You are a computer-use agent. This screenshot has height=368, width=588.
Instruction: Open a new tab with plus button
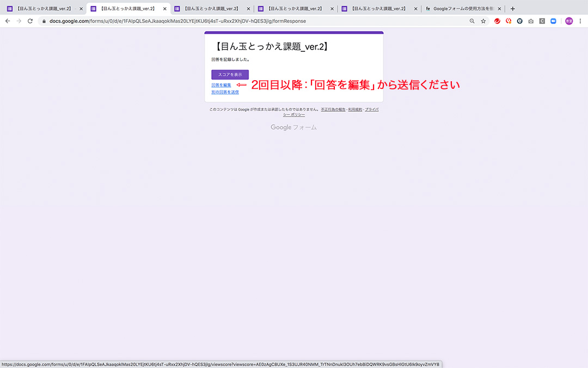(512, 9)
